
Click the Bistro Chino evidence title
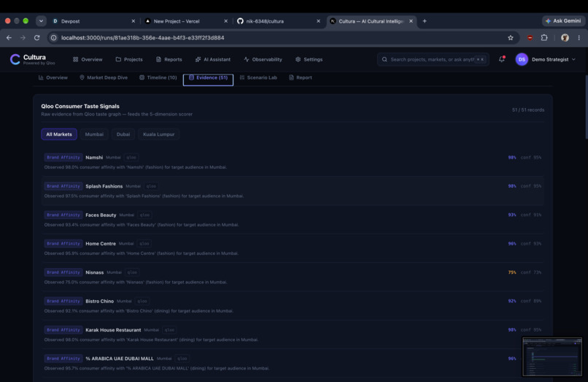99,301
